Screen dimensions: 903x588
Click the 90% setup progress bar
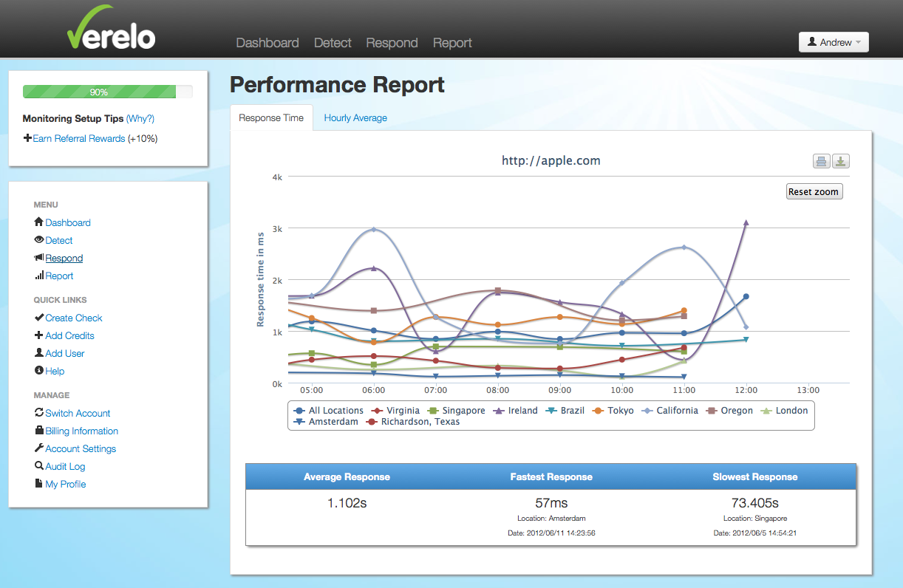(x=108, y=92)
